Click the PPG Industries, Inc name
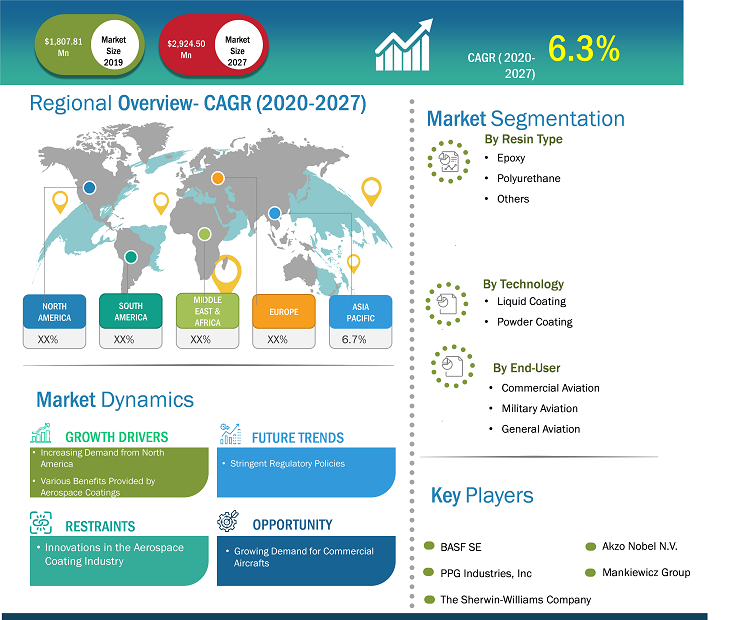The image size is (750, 620). [486, 573]
